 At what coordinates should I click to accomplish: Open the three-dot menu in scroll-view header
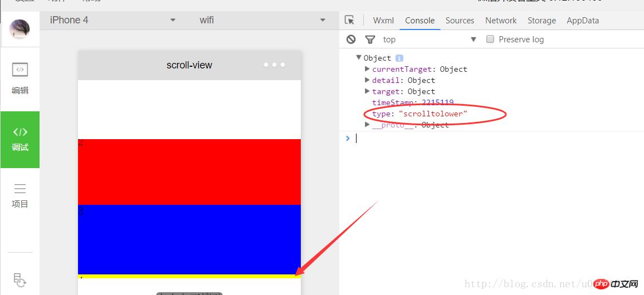[274, 65]
